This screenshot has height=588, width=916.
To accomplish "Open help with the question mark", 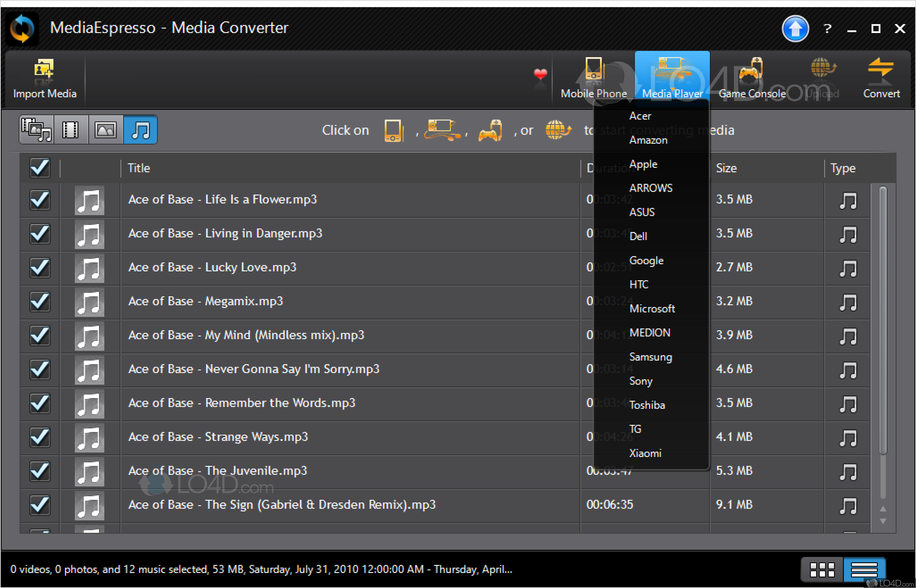I will coord(827,29).
